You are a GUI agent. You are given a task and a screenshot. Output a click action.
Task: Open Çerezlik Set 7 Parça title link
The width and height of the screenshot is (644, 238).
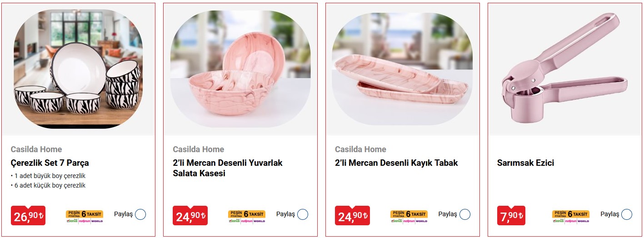50,163
